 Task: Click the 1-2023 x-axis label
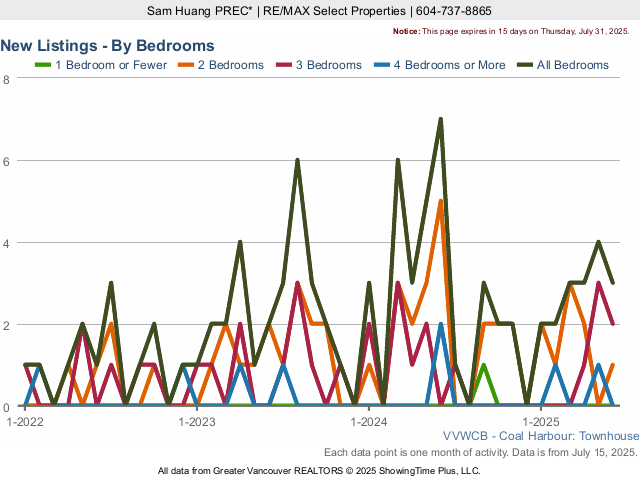coord(197,422)
